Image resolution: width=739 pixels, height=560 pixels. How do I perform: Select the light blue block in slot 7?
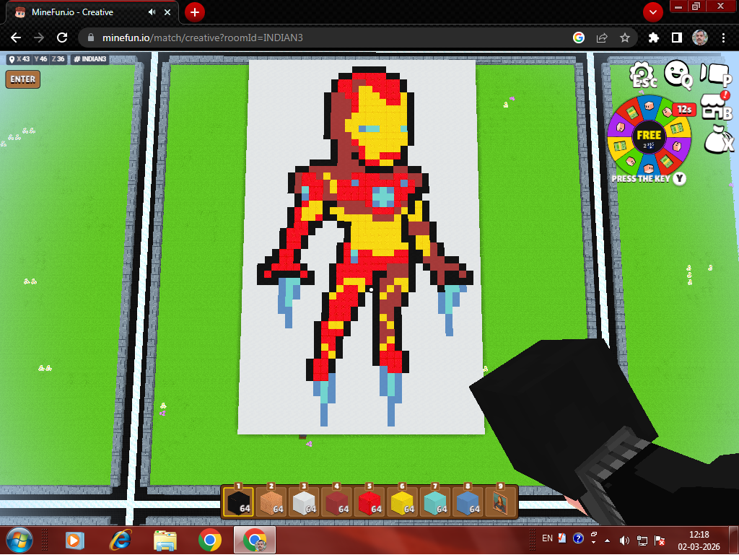pos(434,502)
